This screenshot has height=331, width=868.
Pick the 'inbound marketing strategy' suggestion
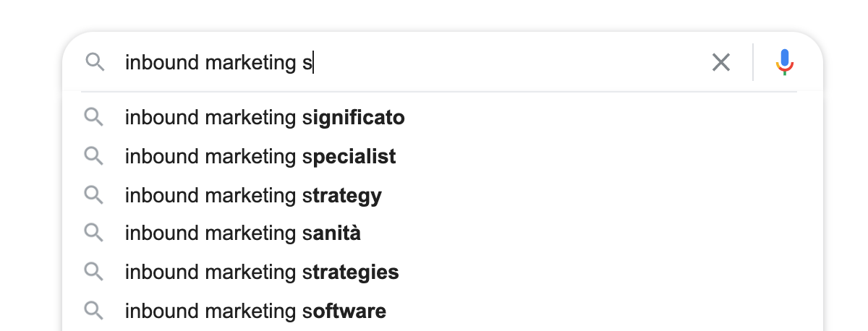click(x=443, y=195)
